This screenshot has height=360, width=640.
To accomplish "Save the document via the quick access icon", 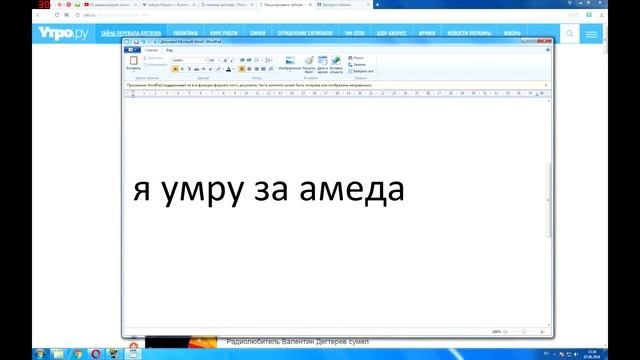I will (136, 42).
